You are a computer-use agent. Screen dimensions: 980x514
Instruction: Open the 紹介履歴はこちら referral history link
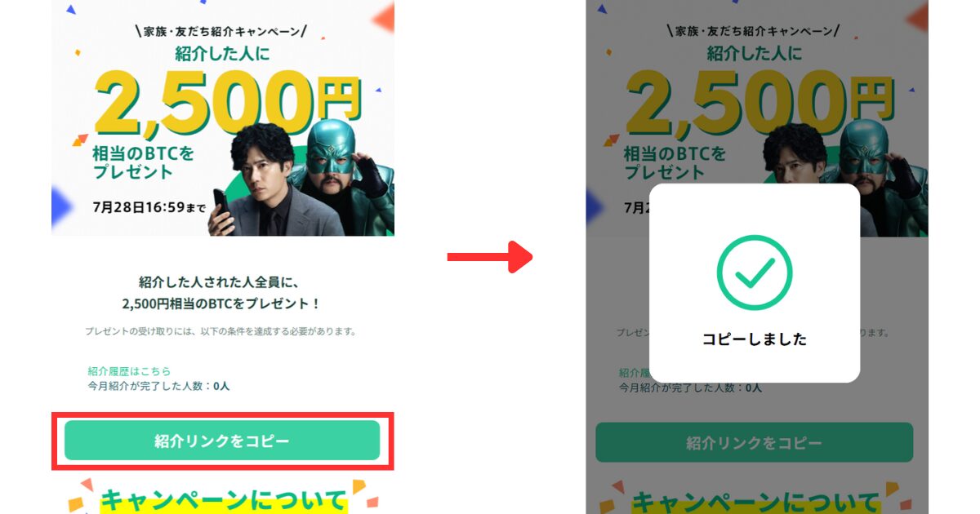[x=129, y=371]
